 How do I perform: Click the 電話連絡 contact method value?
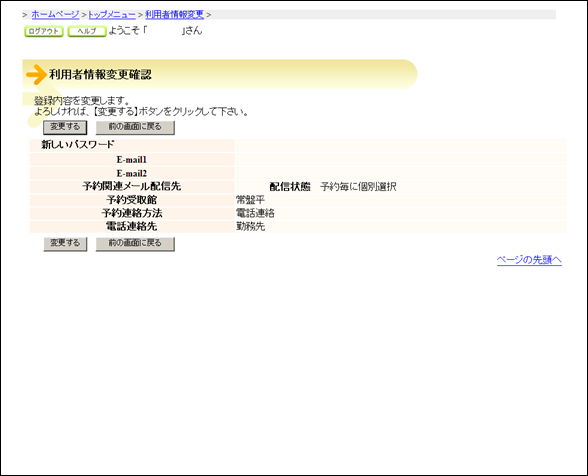click(255, 213)
